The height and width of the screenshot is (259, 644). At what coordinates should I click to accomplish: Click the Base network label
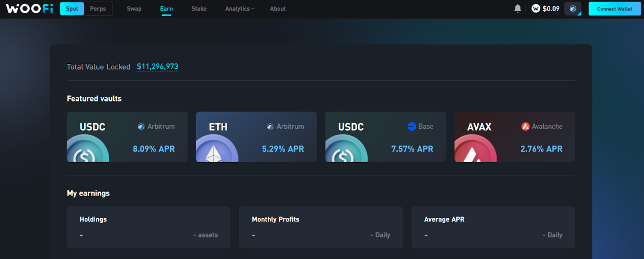tap(426, 126)
